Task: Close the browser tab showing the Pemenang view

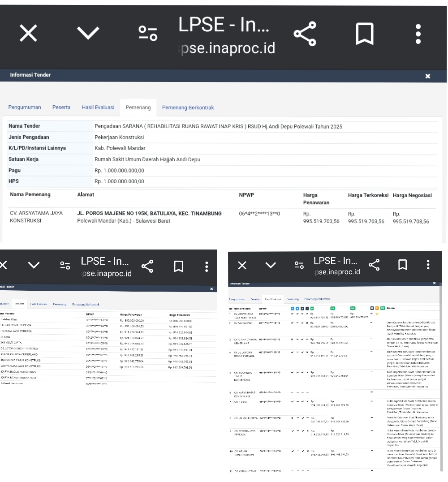Action: 28,34
